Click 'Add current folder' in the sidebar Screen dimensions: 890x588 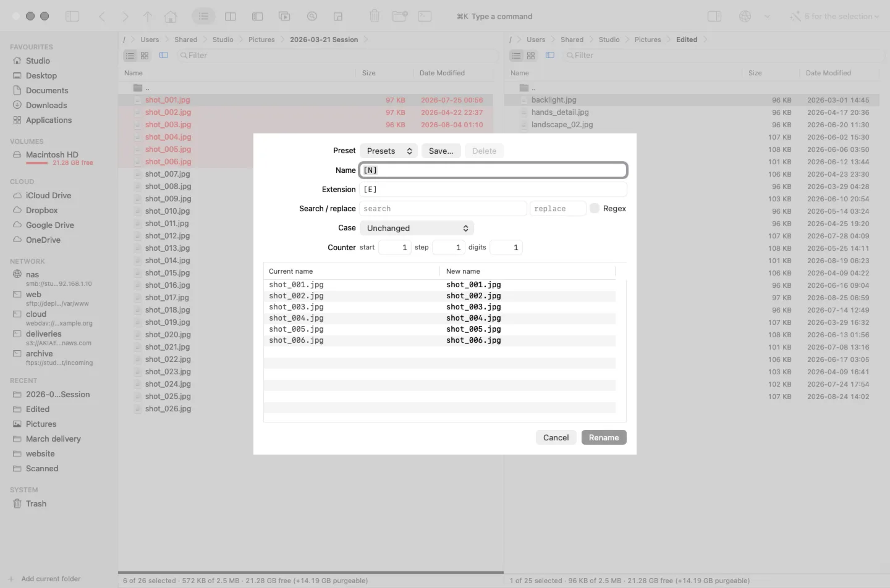pos(44,579)
